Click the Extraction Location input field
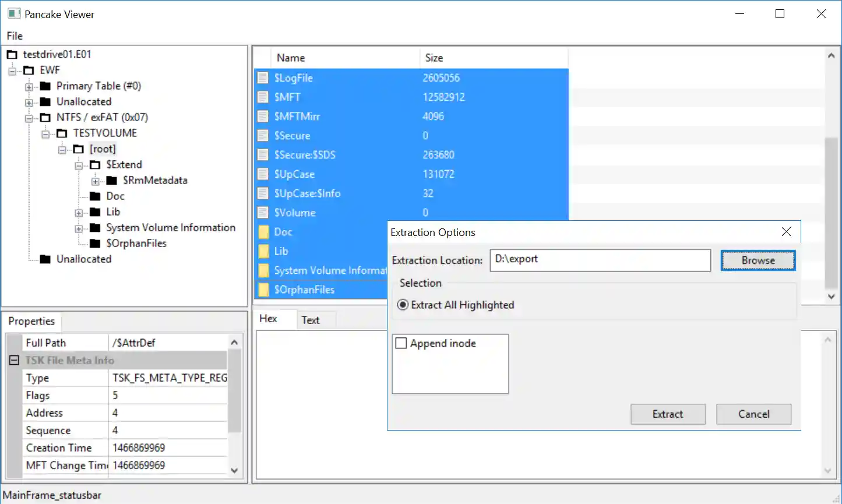 pyautogui.click(x=600, y=260)
